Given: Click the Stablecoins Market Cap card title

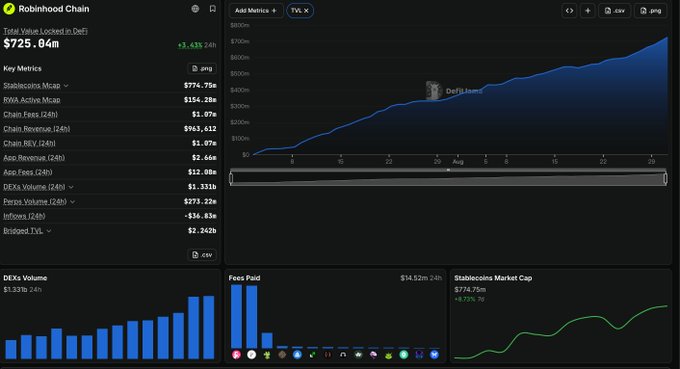Looking at the screenshot, I should tap(493, 278).
